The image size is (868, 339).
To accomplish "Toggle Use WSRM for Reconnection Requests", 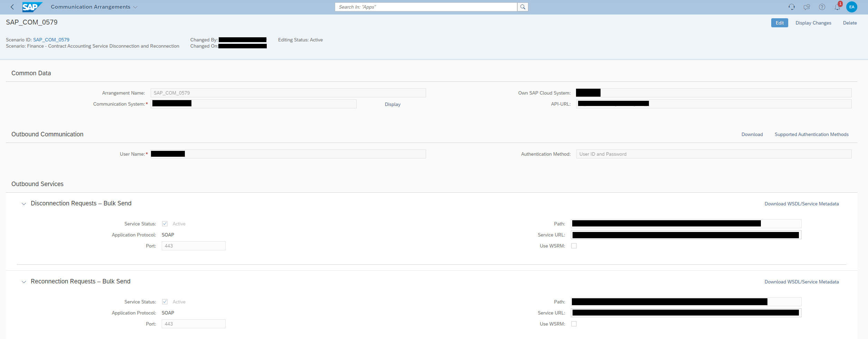I will (574, 324).
